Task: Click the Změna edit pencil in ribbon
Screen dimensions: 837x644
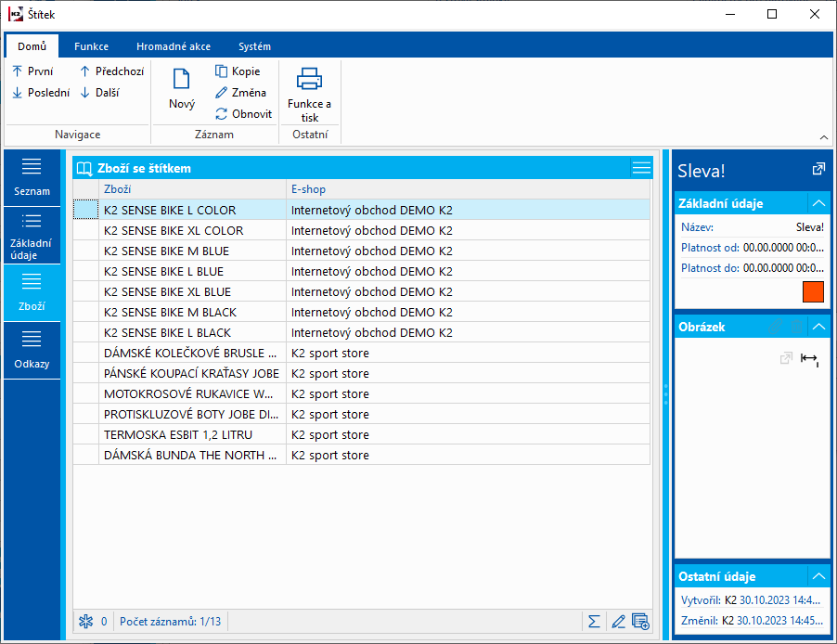Action: (222, 93)
